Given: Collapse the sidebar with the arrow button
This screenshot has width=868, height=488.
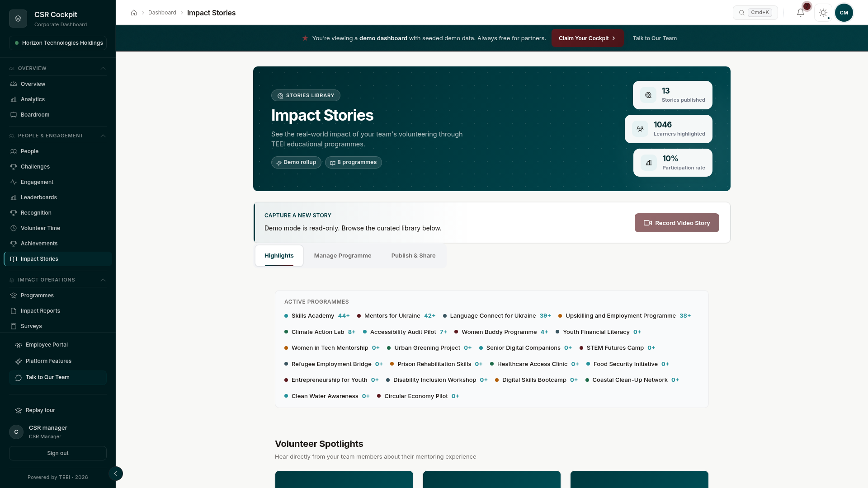Looking at the screenshot, I should (116, 474).
